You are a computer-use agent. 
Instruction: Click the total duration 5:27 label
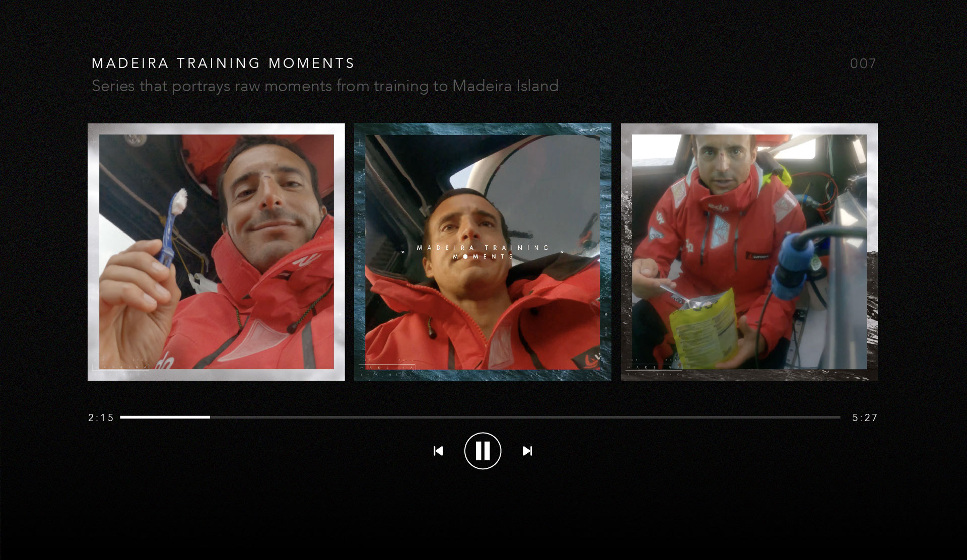pyautogui.click(x=864, y=417)
